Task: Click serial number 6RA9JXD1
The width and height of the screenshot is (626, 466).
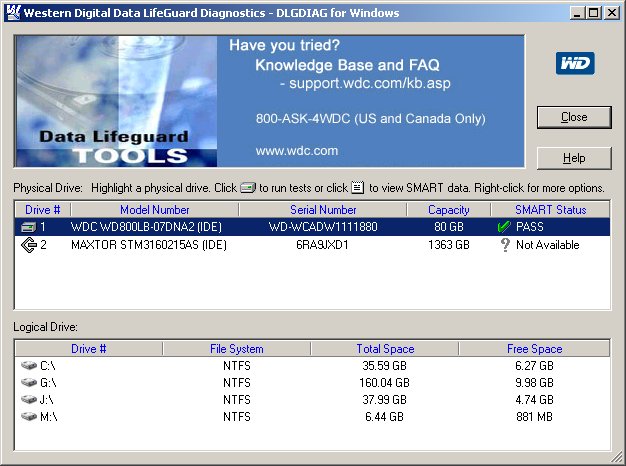Action: coord(322,244)
